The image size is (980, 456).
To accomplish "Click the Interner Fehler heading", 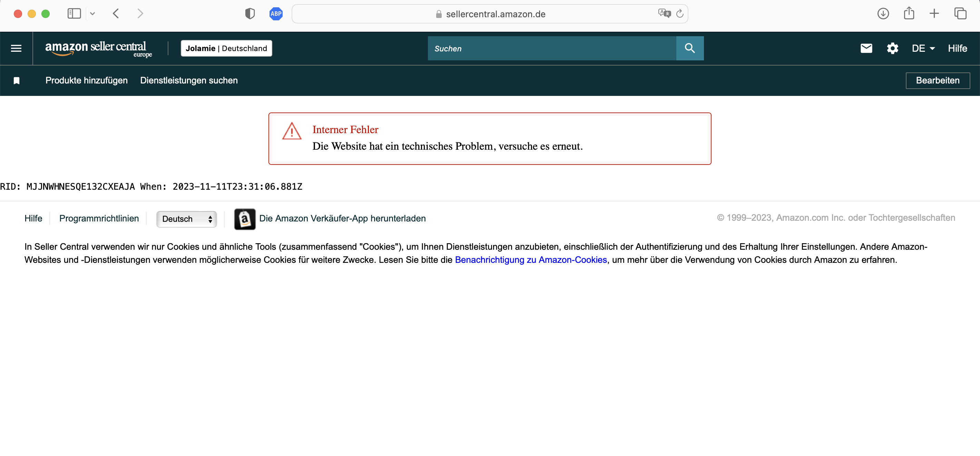I will click(x=345, y=130).
